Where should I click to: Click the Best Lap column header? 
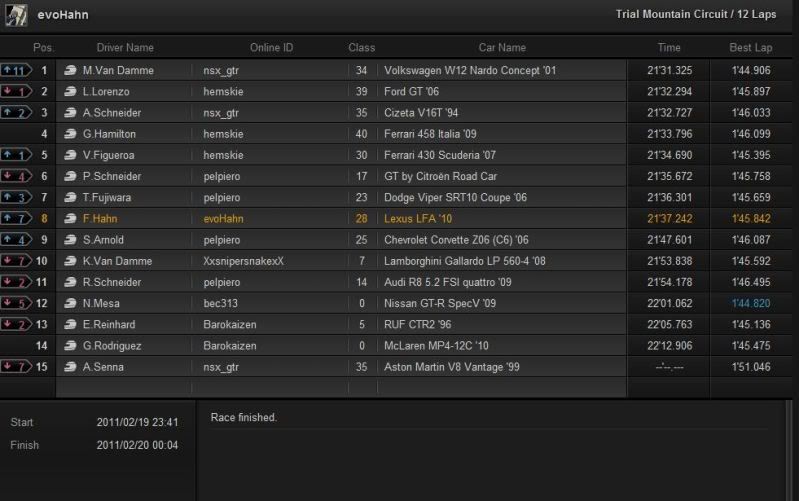tap(751, 48)
